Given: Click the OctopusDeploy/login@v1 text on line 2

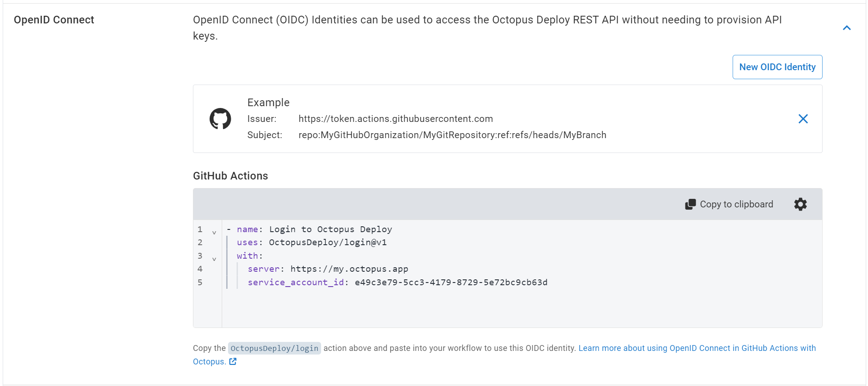Looking at the screenshot, I should click(x=328, y=242).
